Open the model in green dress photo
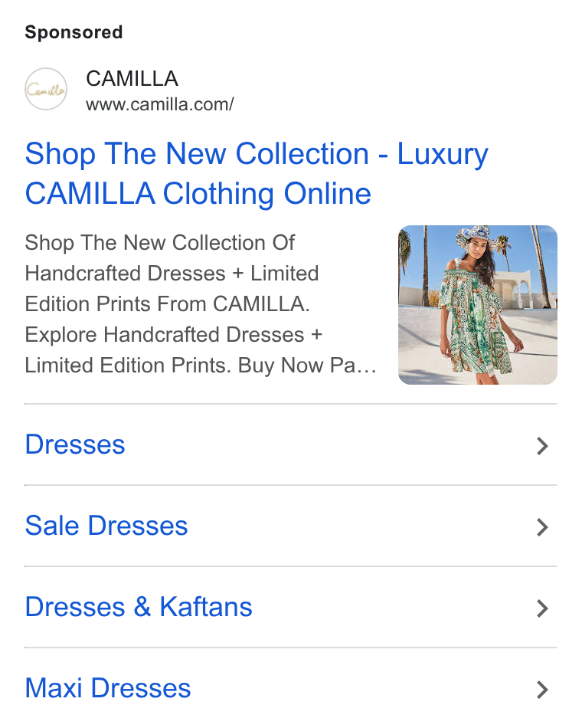 click(x=478, y=305)
